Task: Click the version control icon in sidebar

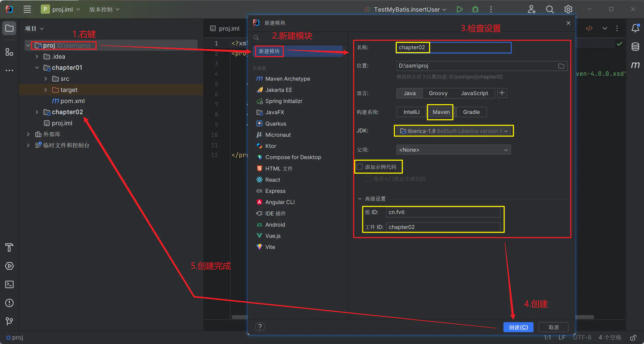Action: (x=9, y=322)
